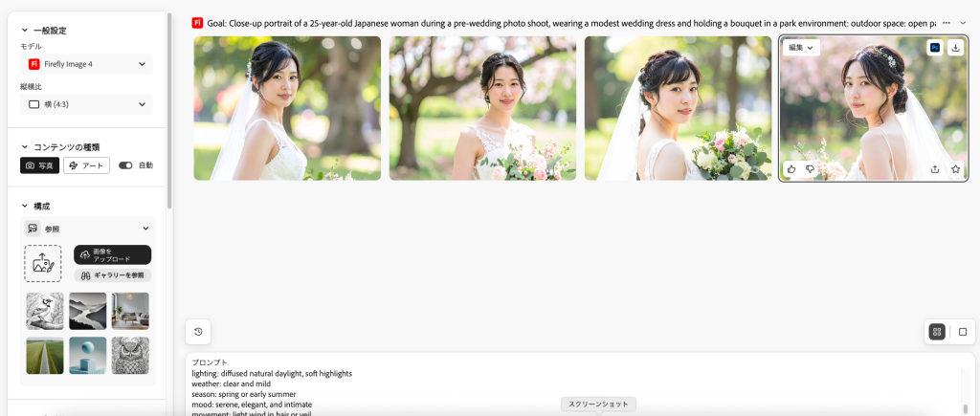The height and width of the screenshot is (416, 980).
Task: Switch to grid view layout
Action: tap(937, 332)
